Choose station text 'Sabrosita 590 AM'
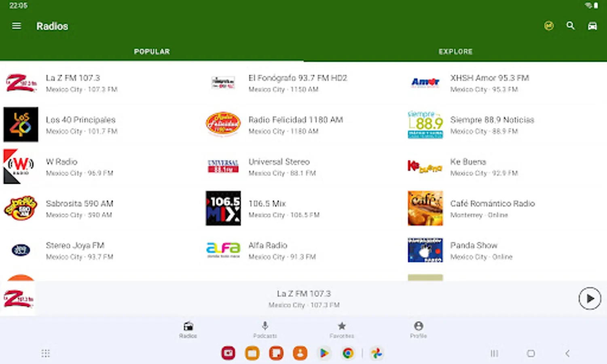 point(79,203)
